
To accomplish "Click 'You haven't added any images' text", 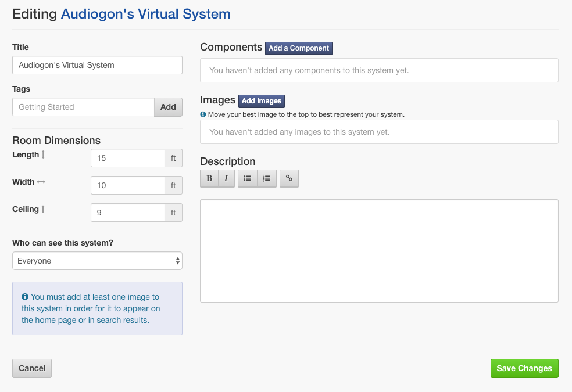I will pos(299,132).
